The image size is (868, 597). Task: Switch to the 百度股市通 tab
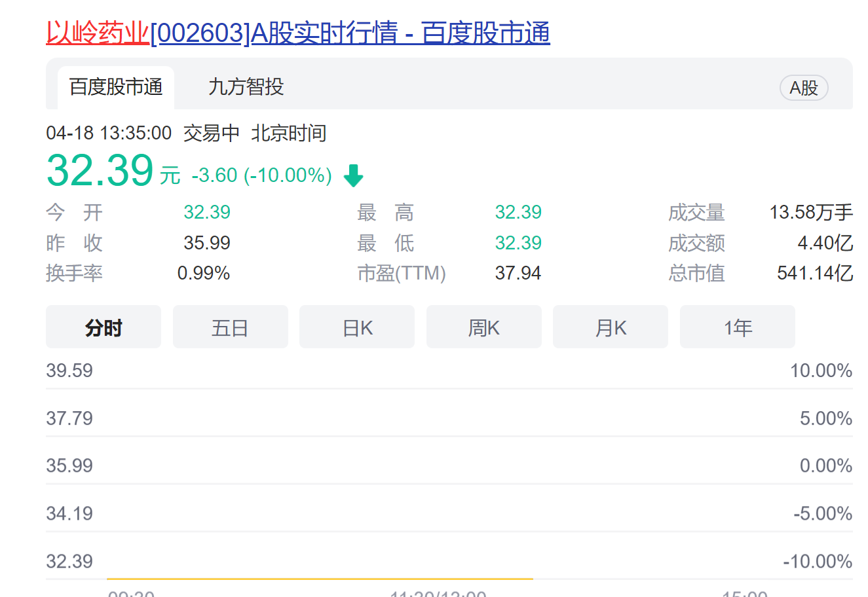pyautogui.click(x=116, y=87)
